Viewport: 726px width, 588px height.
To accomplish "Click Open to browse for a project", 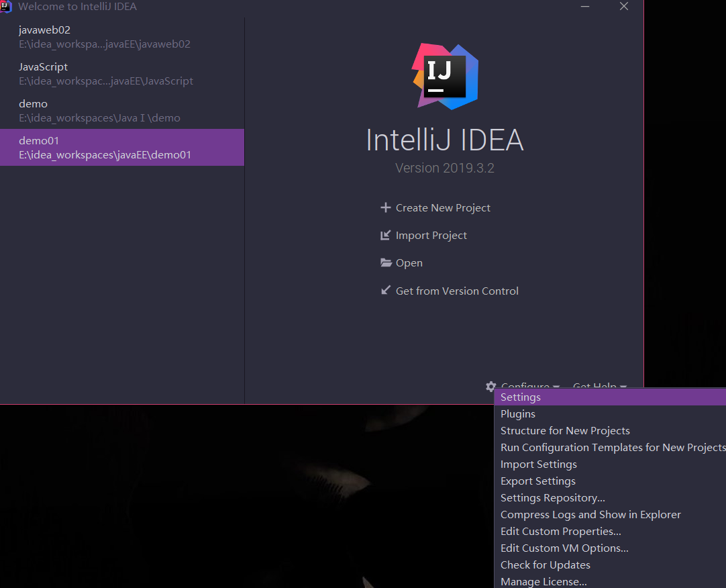I will 409,262.
